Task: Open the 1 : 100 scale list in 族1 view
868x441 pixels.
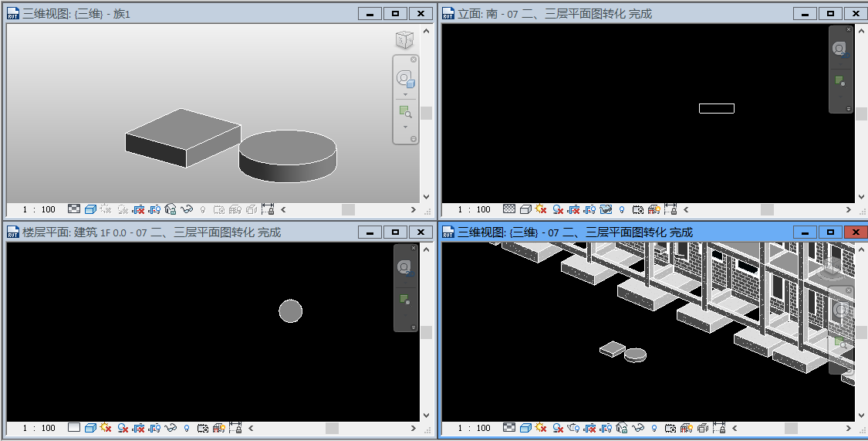Action: pyautogui.click(x=39, y=209)
